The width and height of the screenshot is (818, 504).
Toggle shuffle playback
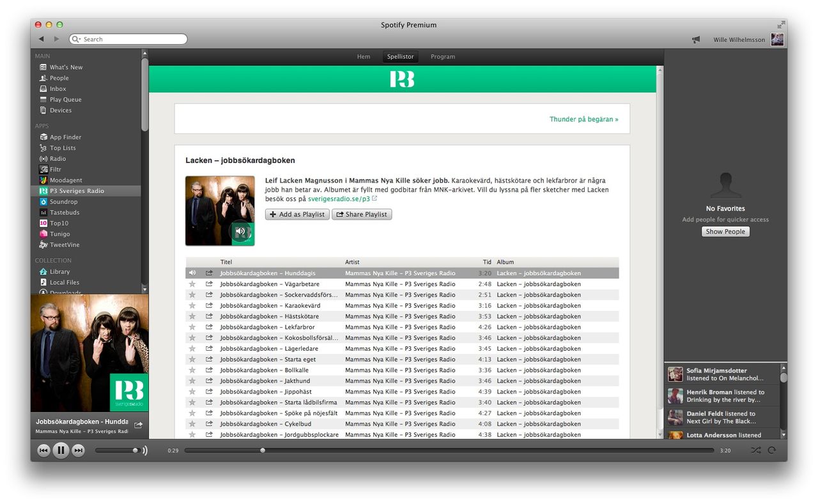point(756,450)
